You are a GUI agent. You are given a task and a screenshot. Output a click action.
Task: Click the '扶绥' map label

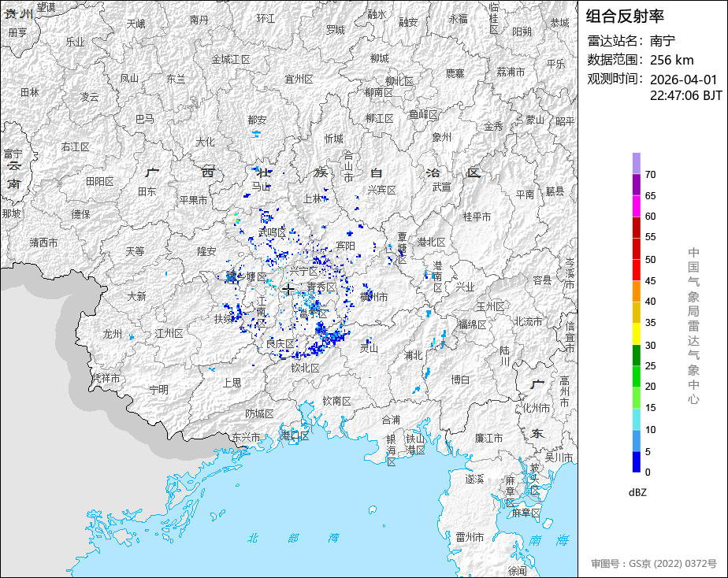[x=224, y=319]
